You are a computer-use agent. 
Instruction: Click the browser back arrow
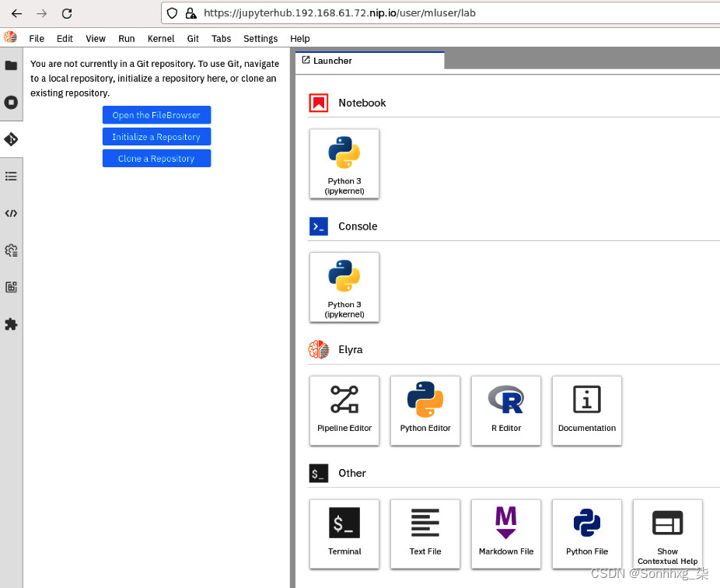(x=16, y=13)
